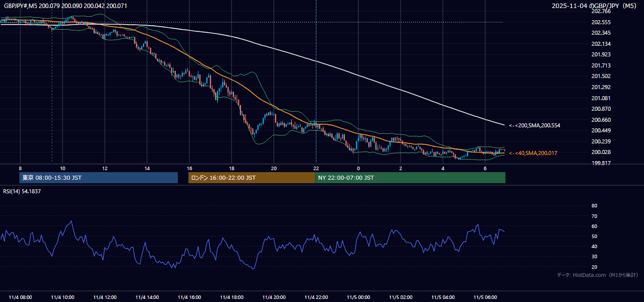Image resolution: width=644 pixels, height=302 pixels.
Task: Click the time label 11/5 04:00
Action: pyautogui.click(x=443, y=297)
